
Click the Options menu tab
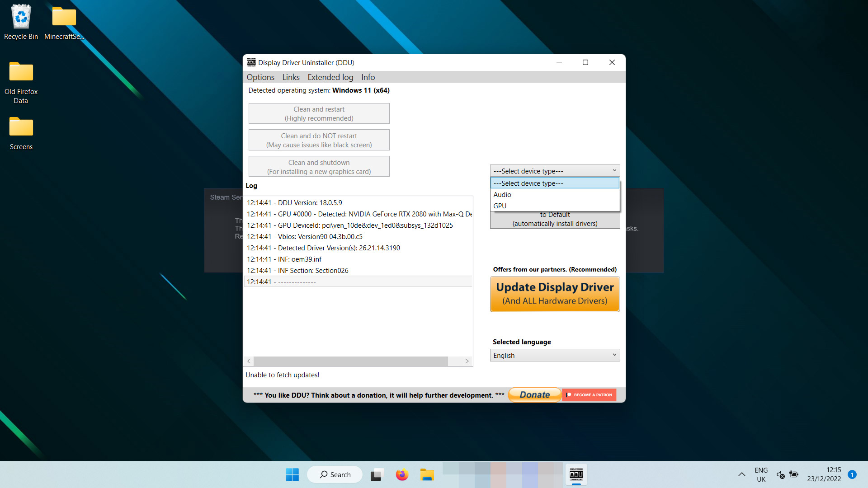[260, 76]
